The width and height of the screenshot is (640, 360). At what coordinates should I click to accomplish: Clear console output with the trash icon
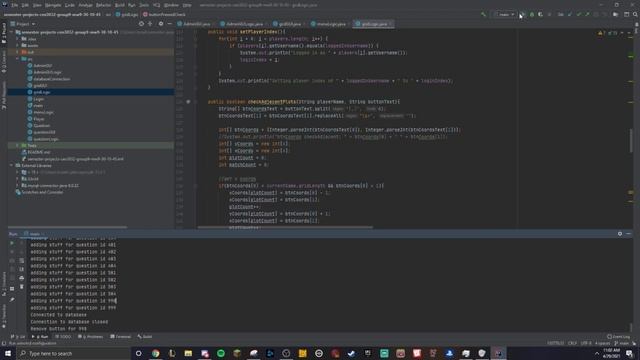[x=22, y=287]
